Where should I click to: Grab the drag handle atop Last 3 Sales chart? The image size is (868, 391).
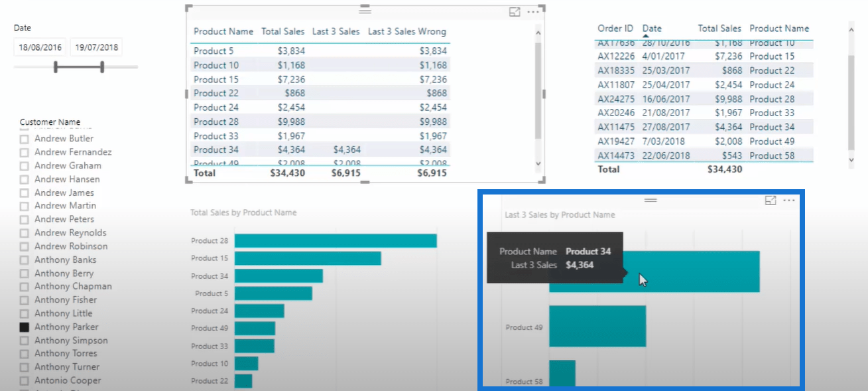pos(651,200)
